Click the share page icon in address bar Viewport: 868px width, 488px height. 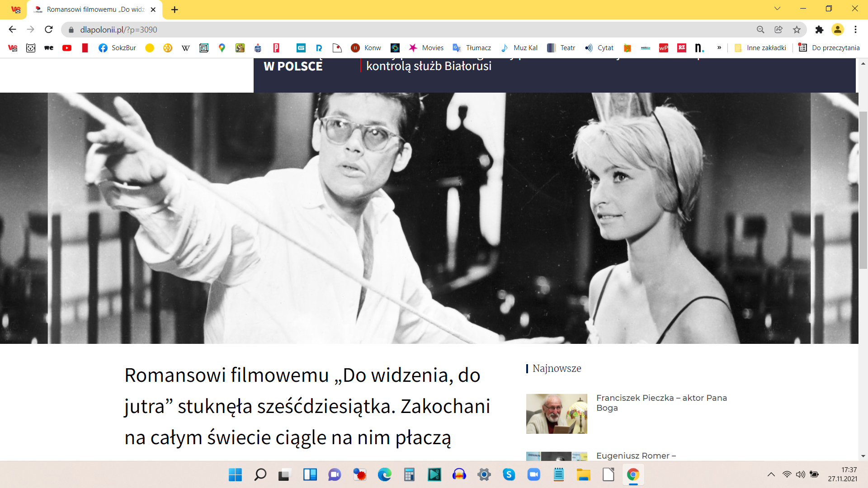pyautogui.click(x=778, y=29)
